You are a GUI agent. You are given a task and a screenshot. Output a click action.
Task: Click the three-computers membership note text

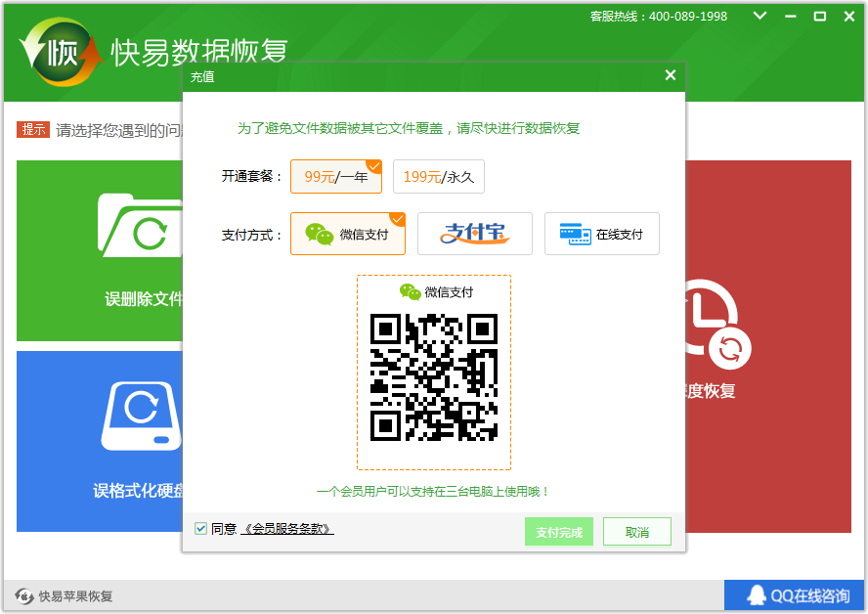click(x=433, y=492)
